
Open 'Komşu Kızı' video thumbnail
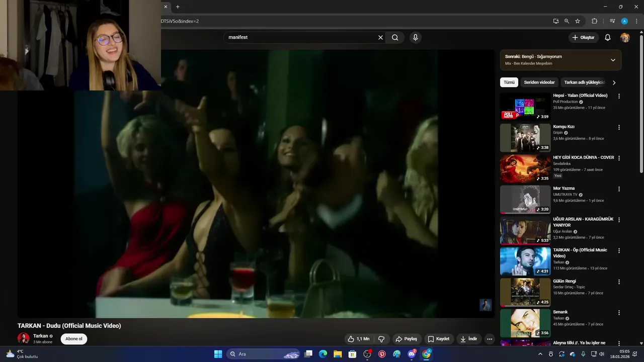click(525, 137)
